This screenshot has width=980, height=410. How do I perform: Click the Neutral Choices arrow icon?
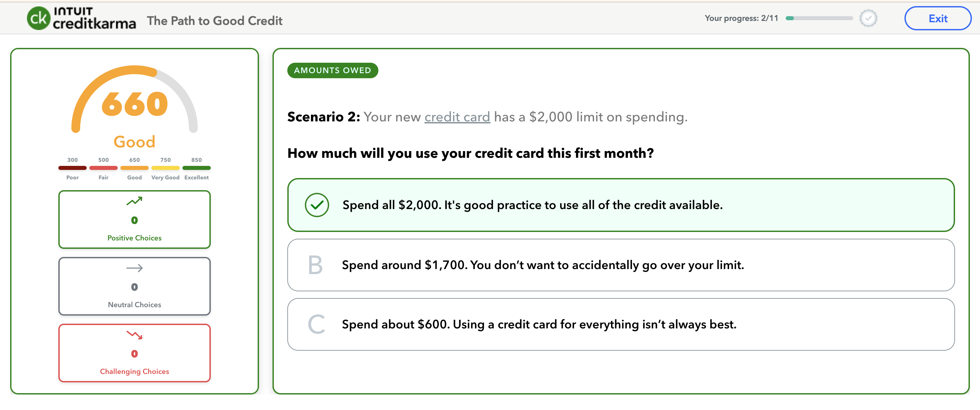coord(134,267)
